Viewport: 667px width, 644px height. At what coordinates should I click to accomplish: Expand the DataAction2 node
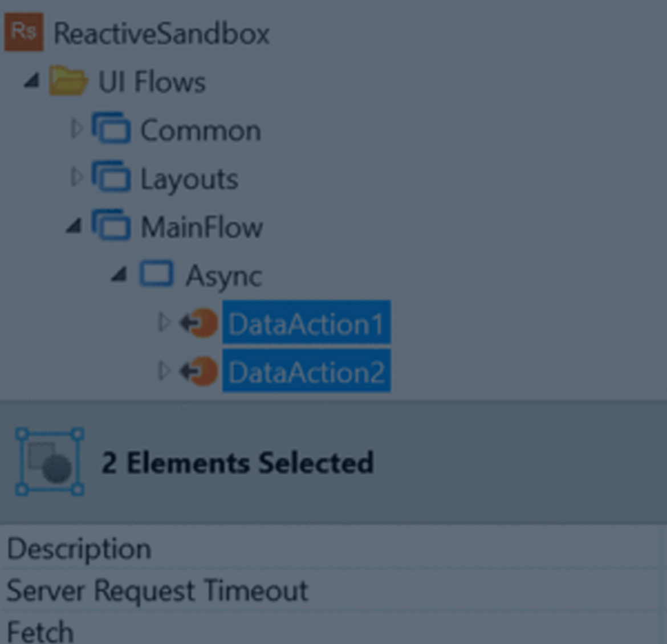point(164,371)
